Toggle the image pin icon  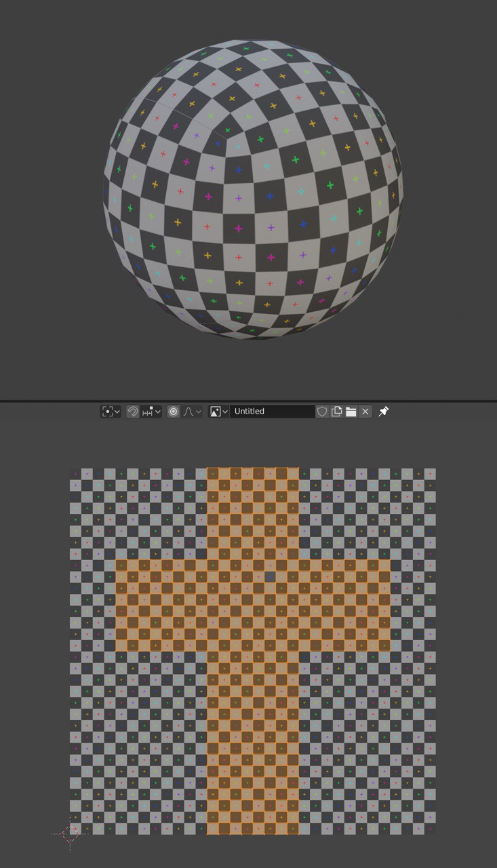tap(384, 412)
